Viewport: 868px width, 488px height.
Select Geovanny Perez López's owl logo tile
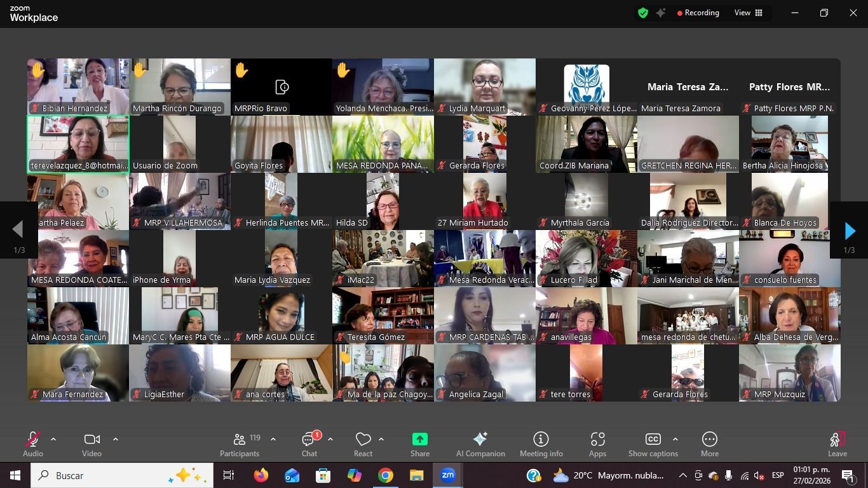pos(587,87)
